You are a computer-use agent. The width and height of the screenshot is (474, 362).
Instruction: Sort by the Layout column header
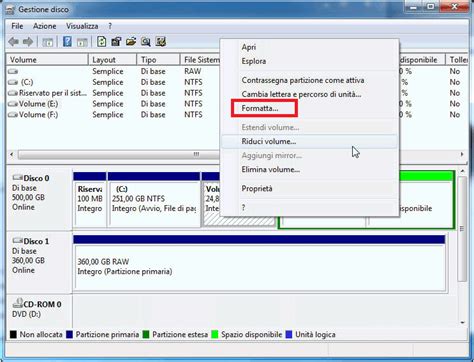(113, 60)
